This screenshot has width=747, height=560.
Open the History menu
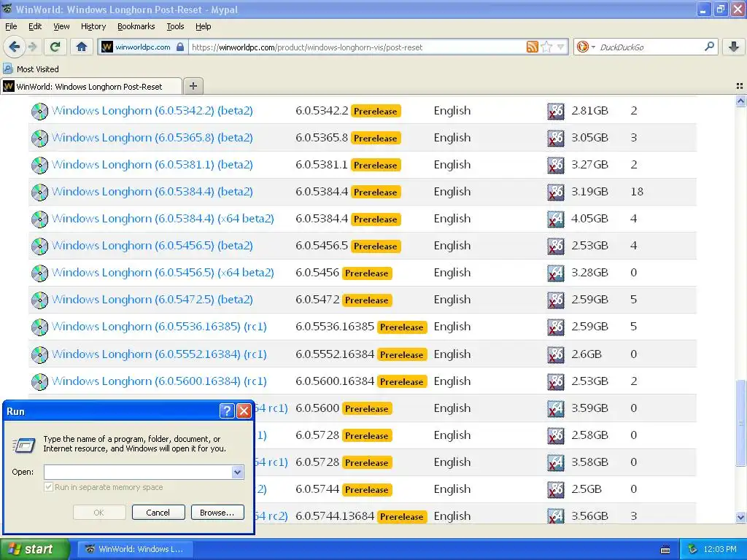(93, 26)
